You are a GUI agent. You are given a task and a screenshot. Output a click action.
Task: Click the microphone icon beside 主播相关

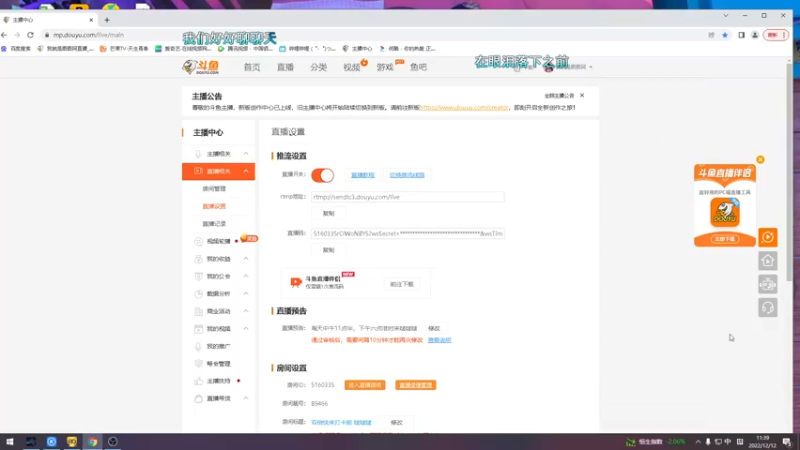pos(198,154)
